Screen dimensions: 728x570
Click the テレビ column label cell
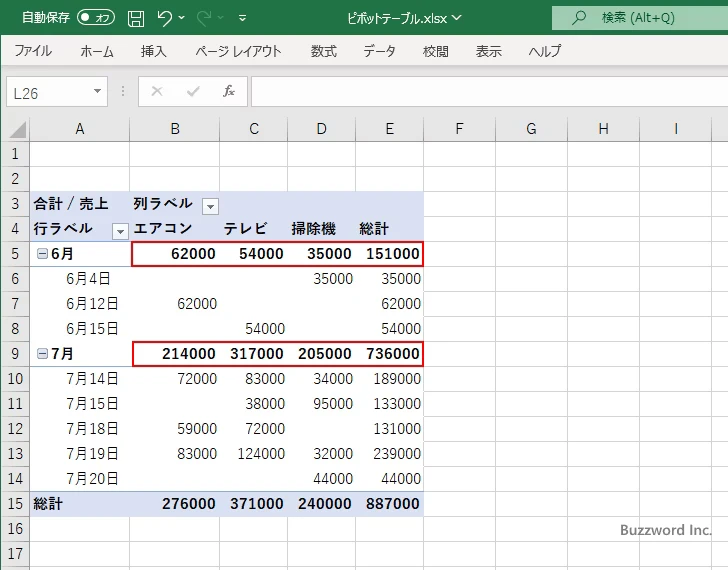[254, 228]
